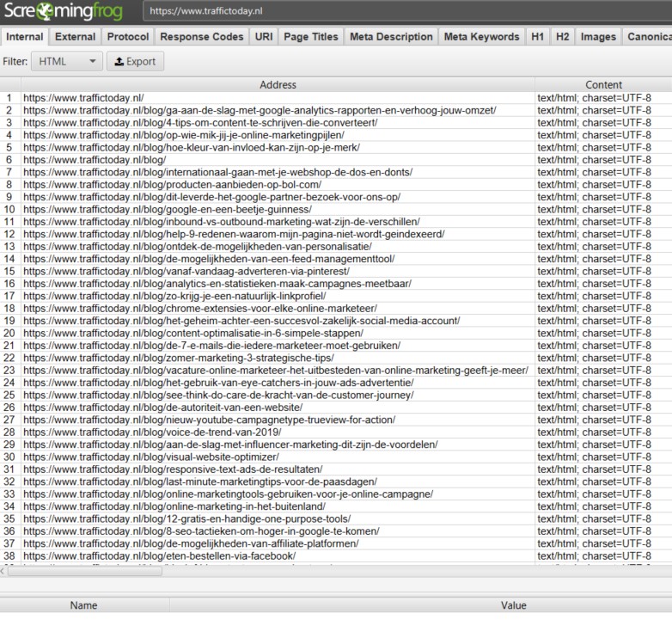Click the Name column header
The height and width of the screenshot is (638, 672).
(x=83, y=605)
